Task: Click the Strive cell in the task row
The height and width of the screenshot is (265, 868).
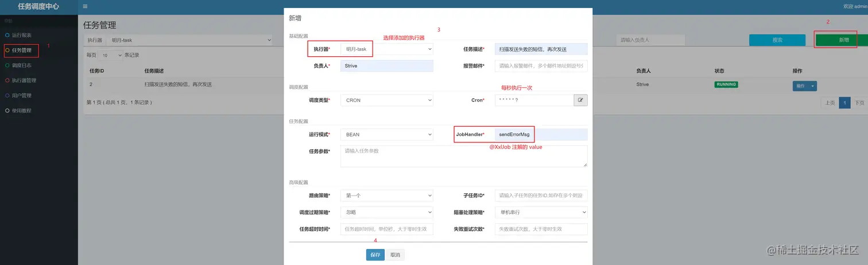Action: (x=642, y=84)
